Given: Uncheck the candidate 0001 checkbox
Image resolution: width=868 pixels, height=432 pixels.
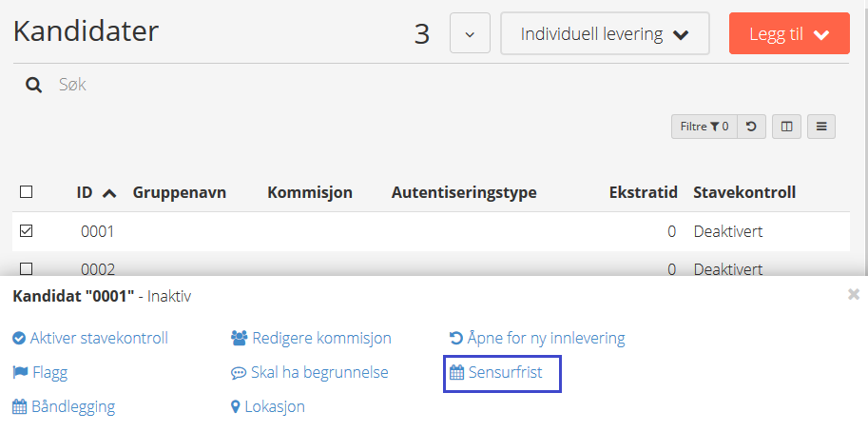Looking at the screenshot, I should point(26,231).
